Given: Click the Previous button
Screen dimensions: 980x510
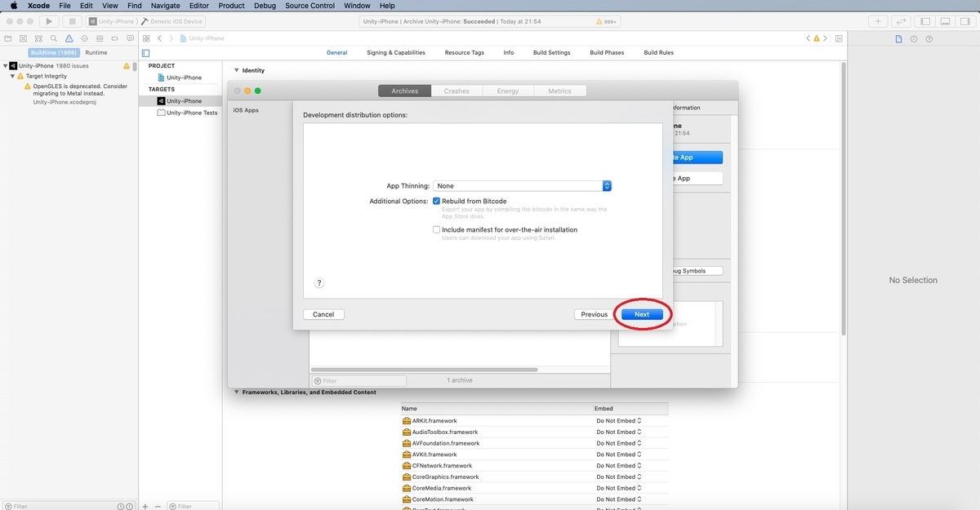Looking at the screenshot, I should [595, 314].
